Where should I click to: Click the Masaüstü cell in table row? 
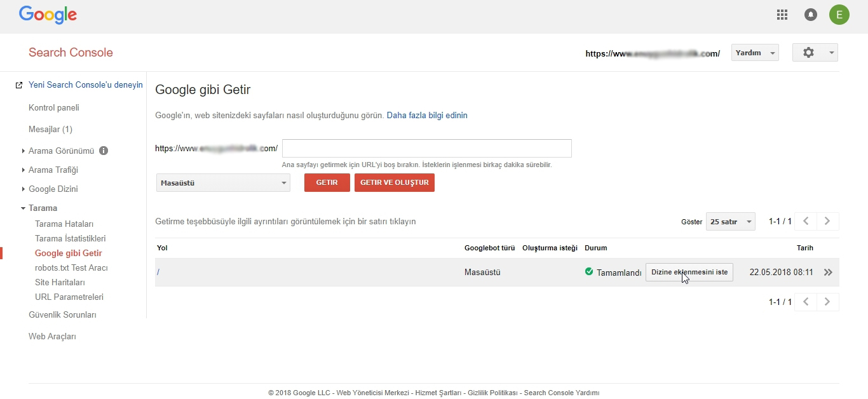pyautogui.click(x=482, y=272)
